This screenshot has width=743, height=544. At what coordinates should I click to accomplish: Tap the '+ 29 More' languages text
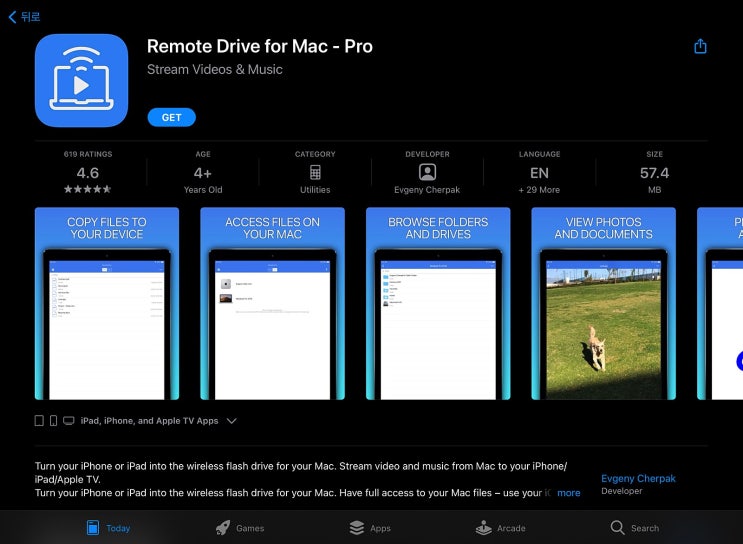[x=539, y=190]
